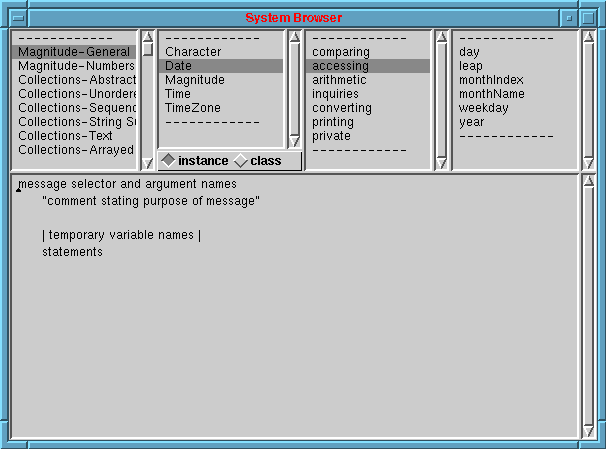Select Magnitude-Numbers category
The width and height of the screenshot is (606, 449).
pyautogui.click(x=74, y=66)
